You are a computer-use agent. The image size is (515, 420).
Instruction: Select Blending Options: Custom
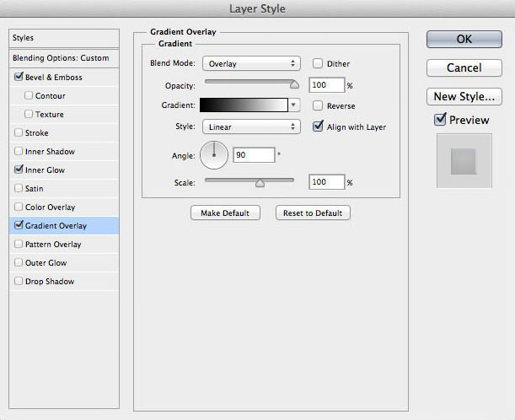pyautogui.click(x=64, y=58)
